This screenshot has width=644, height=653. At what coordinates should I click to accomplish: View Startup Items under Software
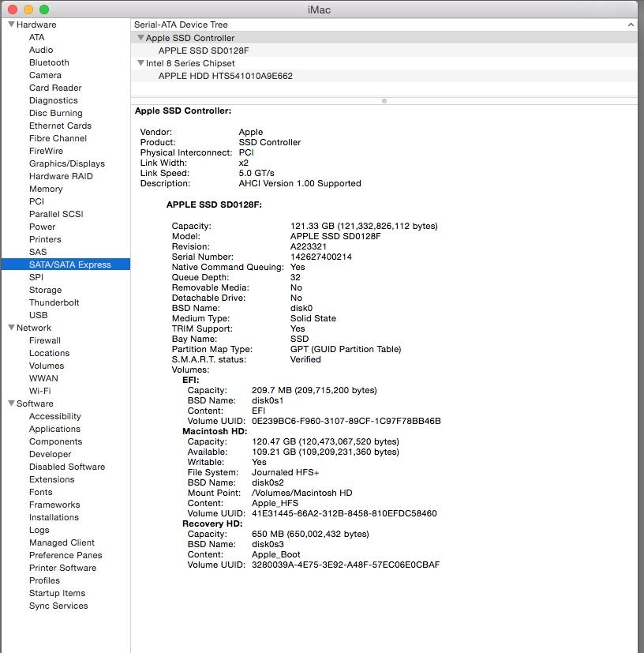56,593
